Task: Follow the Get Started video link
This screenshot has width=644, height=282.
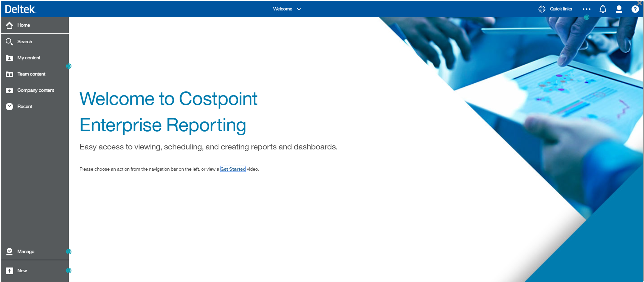Action: (233, 169)
